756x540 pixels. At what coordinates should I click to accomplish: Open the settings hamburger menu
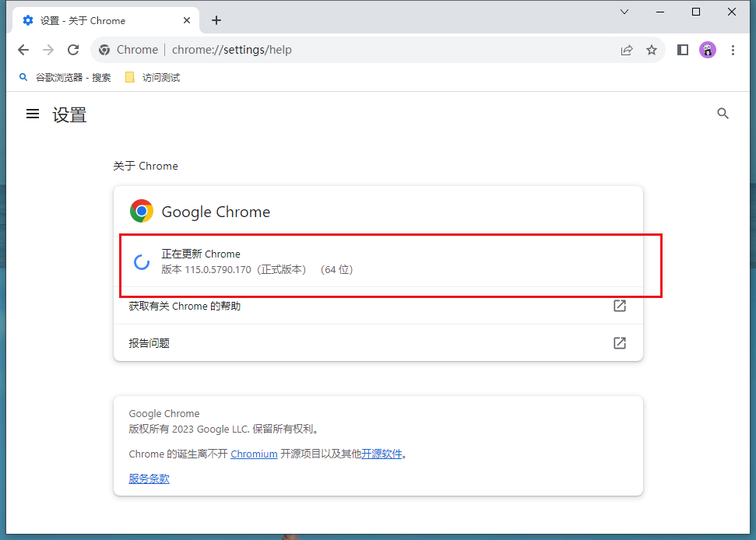(x=33, y=114)
